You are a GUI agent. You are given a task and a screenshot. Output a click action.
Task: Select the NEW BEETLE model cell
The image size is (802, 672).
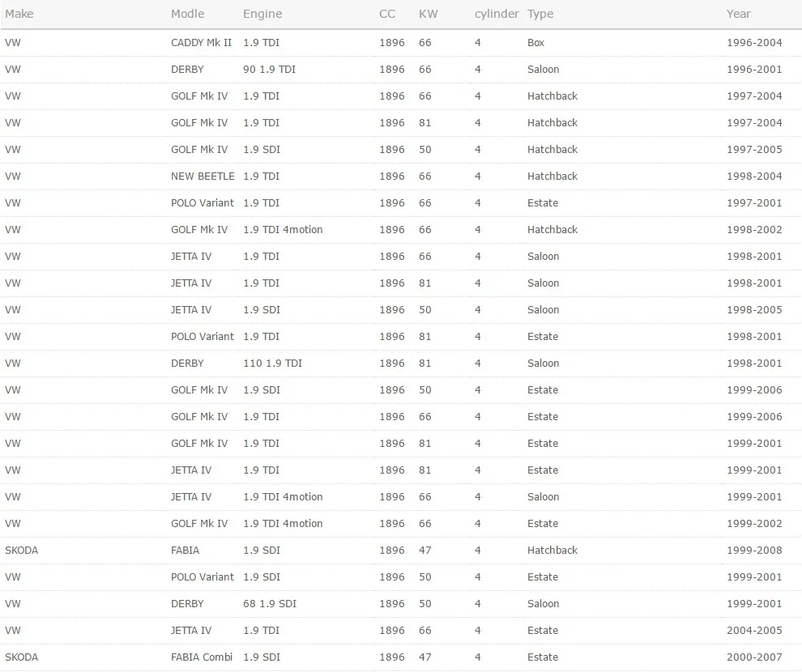coord(203,177)
